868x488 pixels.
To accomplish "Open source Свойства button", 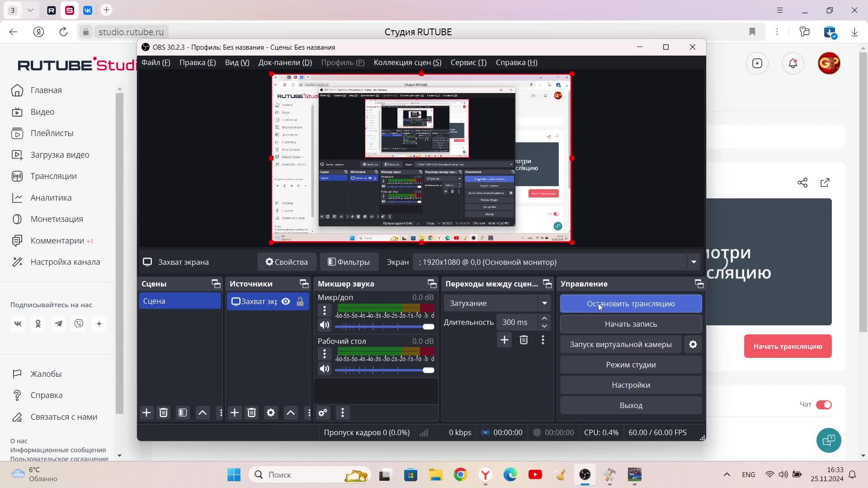I will click(x=287, y=262).
